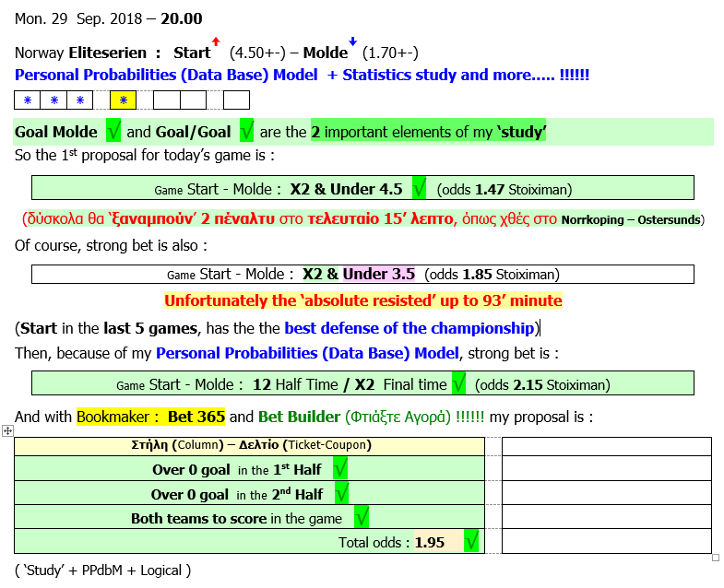Image resolution: width=724 pixels, height=588 pixels.
Task: Click the checkmark after Final time
Action: click(x=458, y=383)
